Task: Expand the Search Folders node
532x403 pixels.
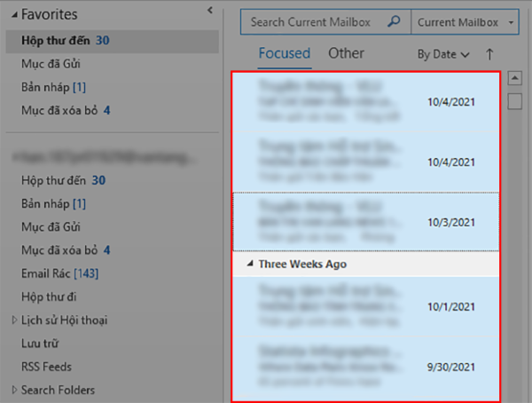Action: click(x=13, y=390)
